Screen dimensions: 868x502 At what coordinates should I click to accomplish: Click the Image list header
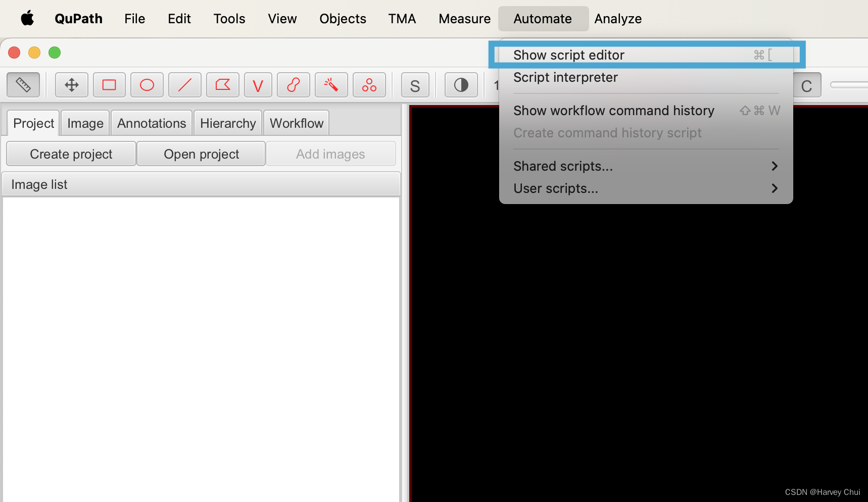click(x=201, y=184)
